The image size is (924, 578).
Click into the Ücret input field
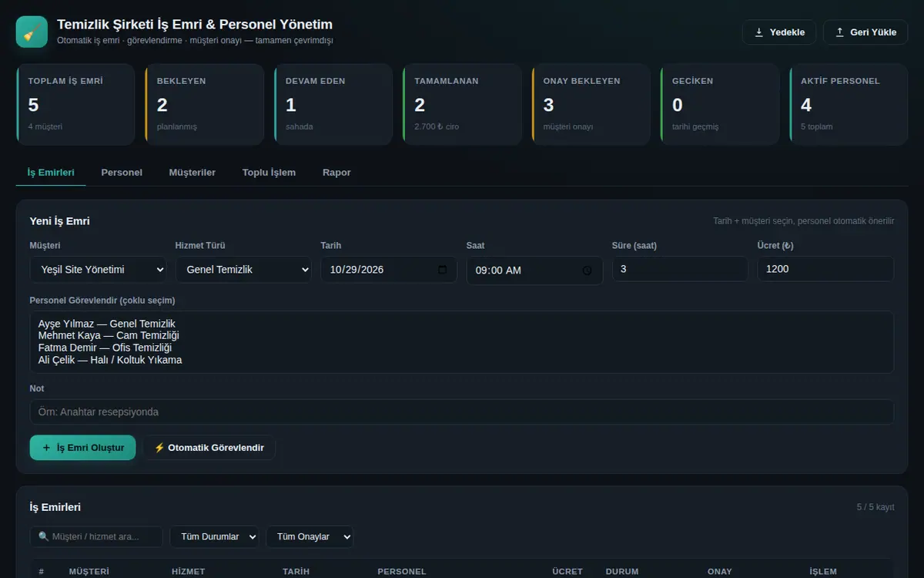tap(825, 269)
